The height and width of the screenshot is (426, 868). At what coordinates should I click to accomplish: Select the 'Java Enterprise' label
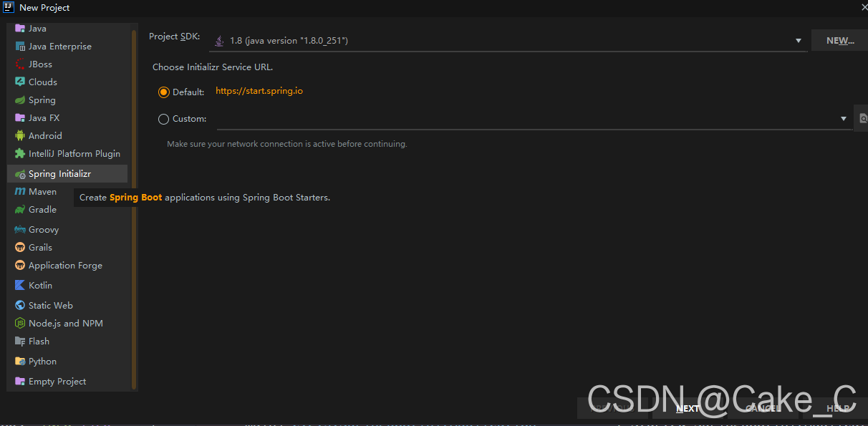(x=60, y=46)
